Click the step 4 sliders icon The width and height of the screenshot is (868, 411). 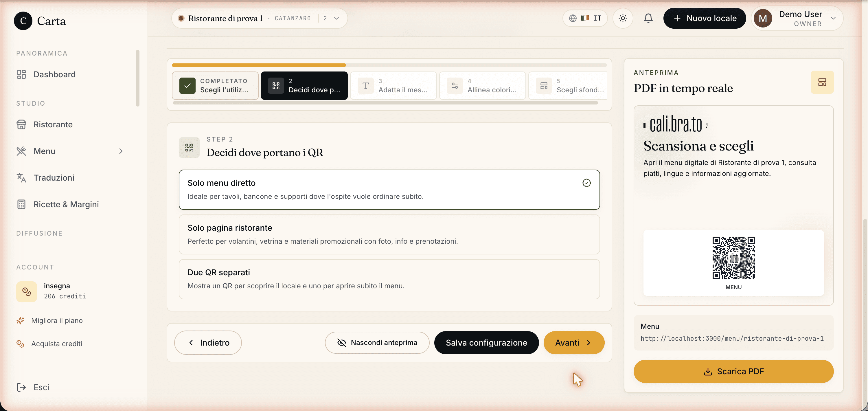pyautogui.click(x=455, y=86)
